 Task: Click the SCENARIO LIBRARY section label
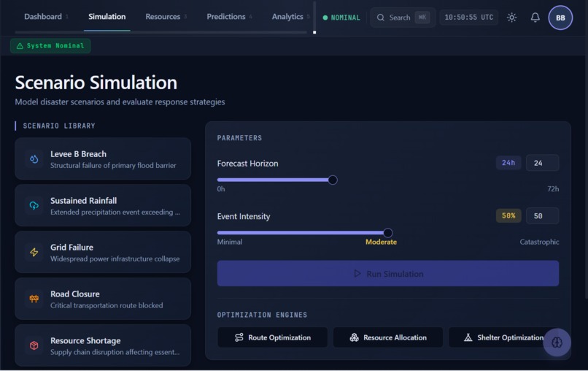(59, 126)
